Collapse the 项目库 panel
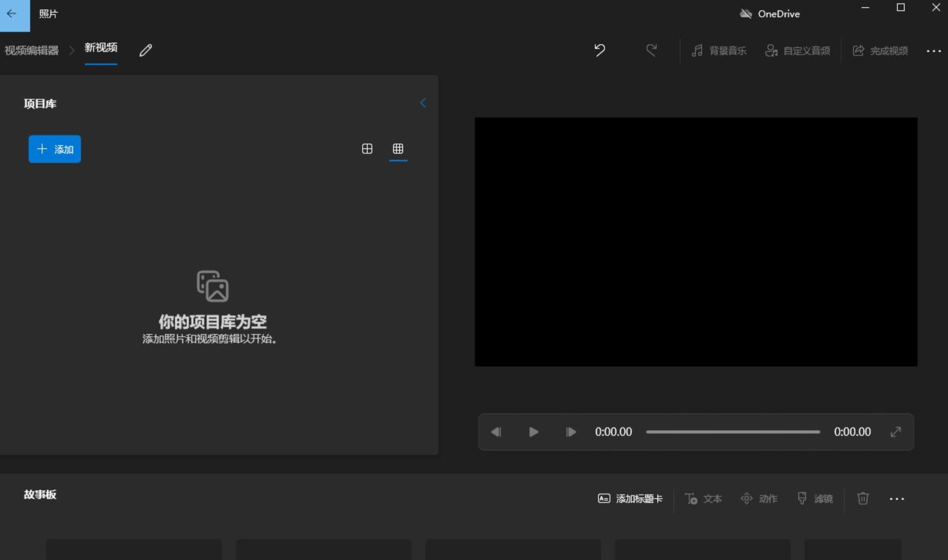Image resolution: width=948 pixels, height=560 pixels. coord(423,103)
